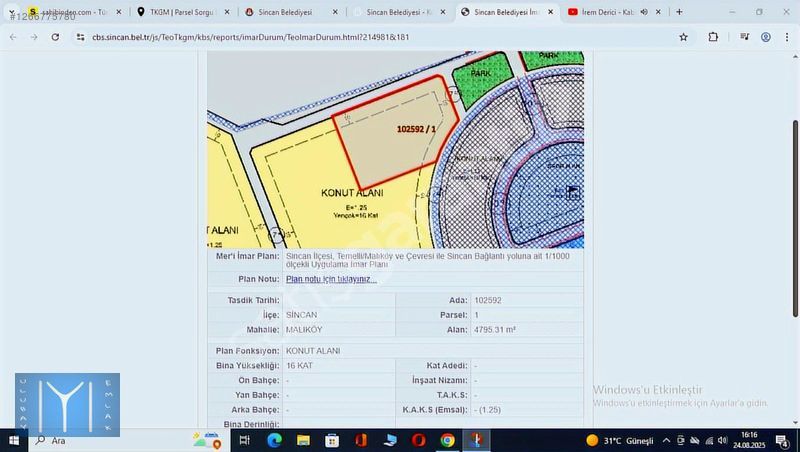Screen dimensions: 800x452
Task: Click the Google Chrome taskbar icon
Action: click(447, 440)
